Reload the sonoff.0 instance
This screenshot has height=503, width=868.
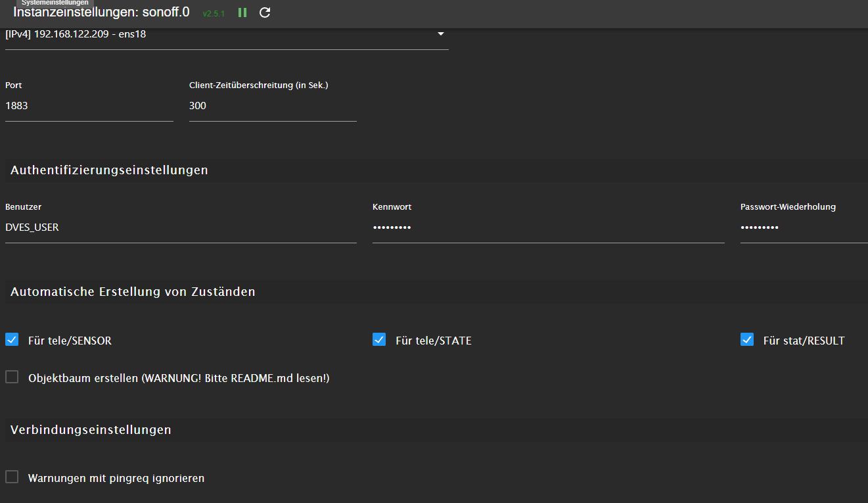pyautogui.click(x=265, y=12)
